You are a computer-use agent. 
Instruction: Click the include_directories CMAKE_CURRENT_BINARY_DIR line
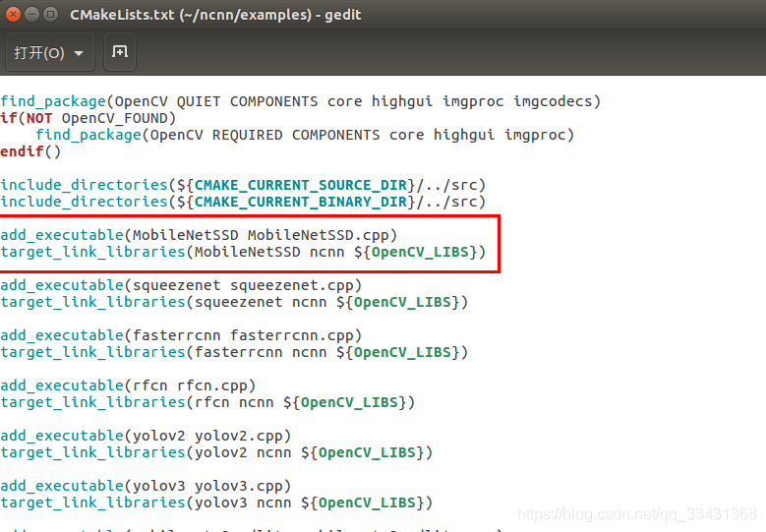tap(243, 202)
